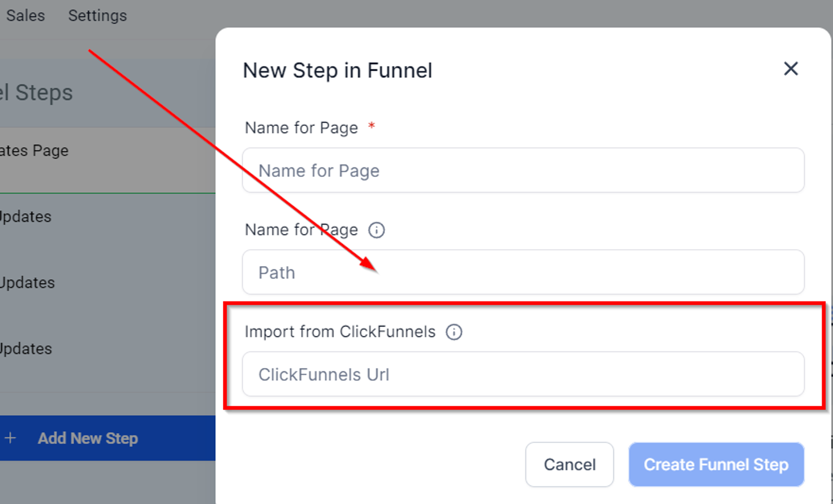Select the ClickFunnels Url input box
This screenshot has height=504, width=833.
click(x=523, y=374)
